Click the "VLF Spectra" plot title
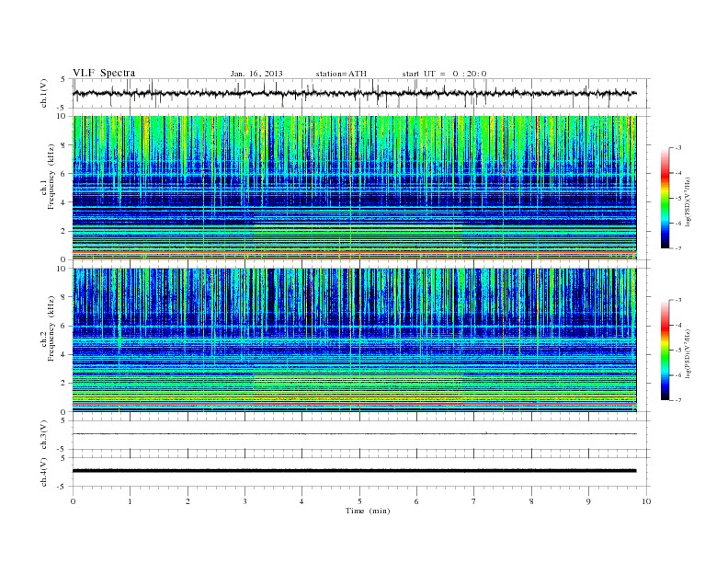Viewport: 728px width, 563px height. pyautogui.click(x=104, y=73)
